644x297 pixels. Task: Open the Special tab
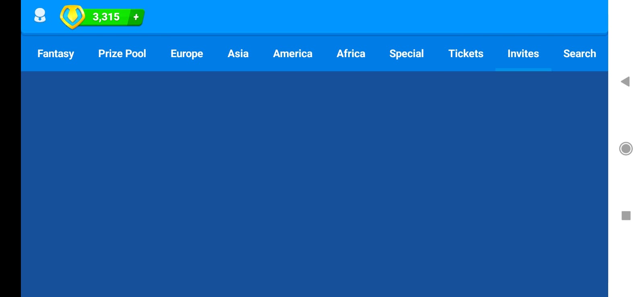click(407, 54)
